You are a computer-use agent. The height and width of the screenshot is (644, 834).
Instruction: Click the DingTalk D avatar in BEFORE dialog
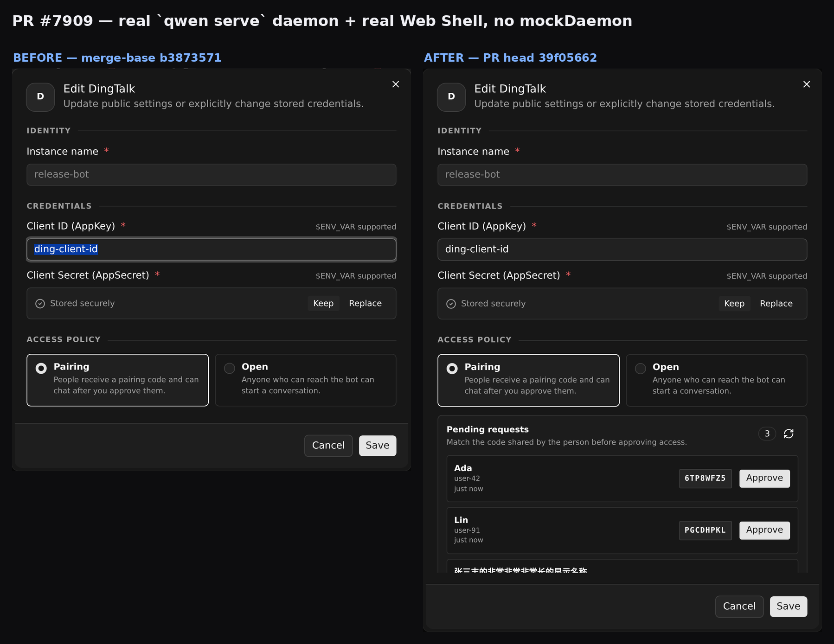coord(40,97)
